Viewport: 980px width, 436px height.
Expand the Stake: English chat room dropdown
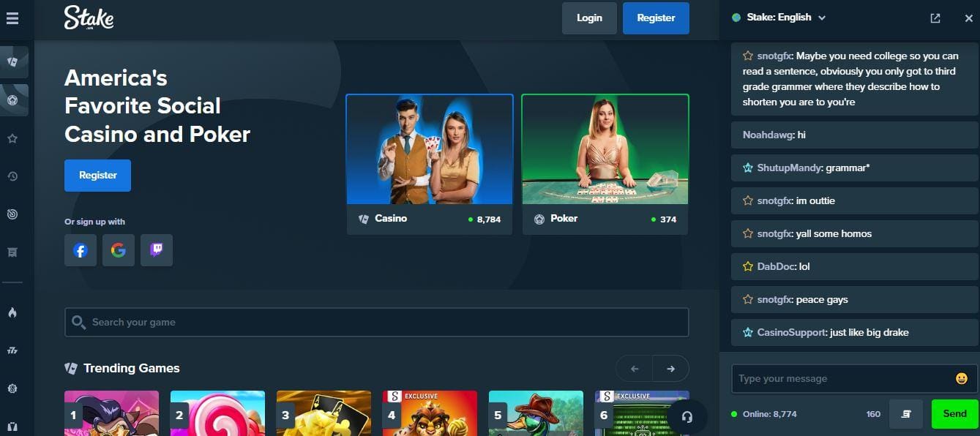point(779,18)
